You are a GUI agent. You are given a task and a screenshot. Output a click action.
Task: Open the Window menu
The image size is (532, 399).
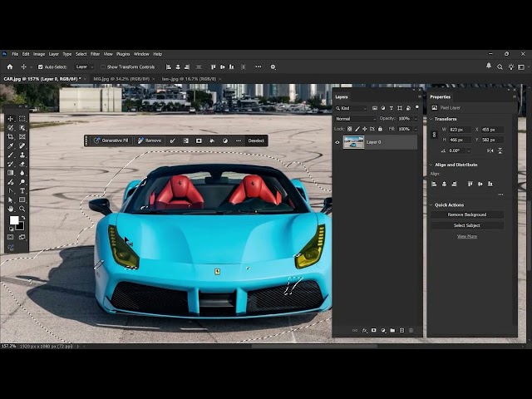pos(141,54)
